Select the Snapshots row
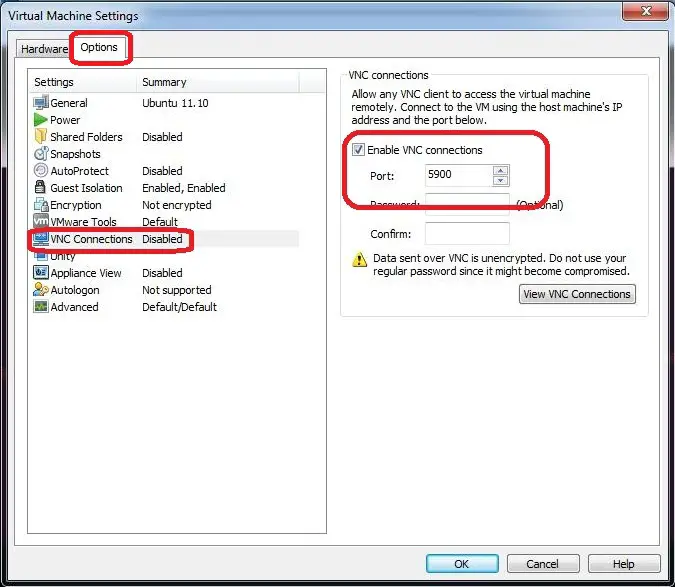This screenshot has height=587, width=675. pyautogui.click(x=165, y=154)
